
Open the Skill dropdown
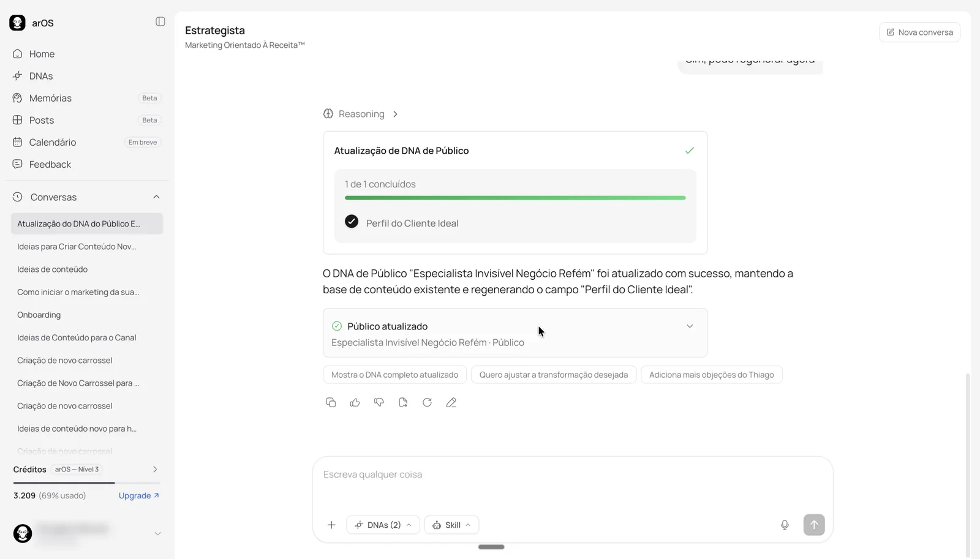(x=452, y=525)
